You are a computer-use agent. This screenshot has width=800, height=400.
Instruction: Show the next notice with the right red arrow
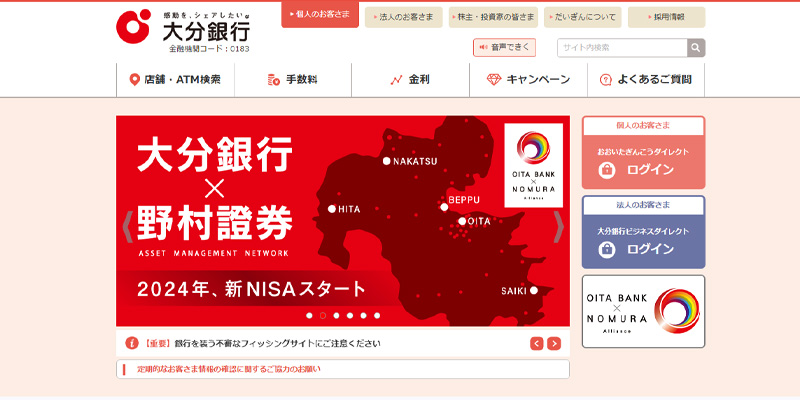coord(554,343)
